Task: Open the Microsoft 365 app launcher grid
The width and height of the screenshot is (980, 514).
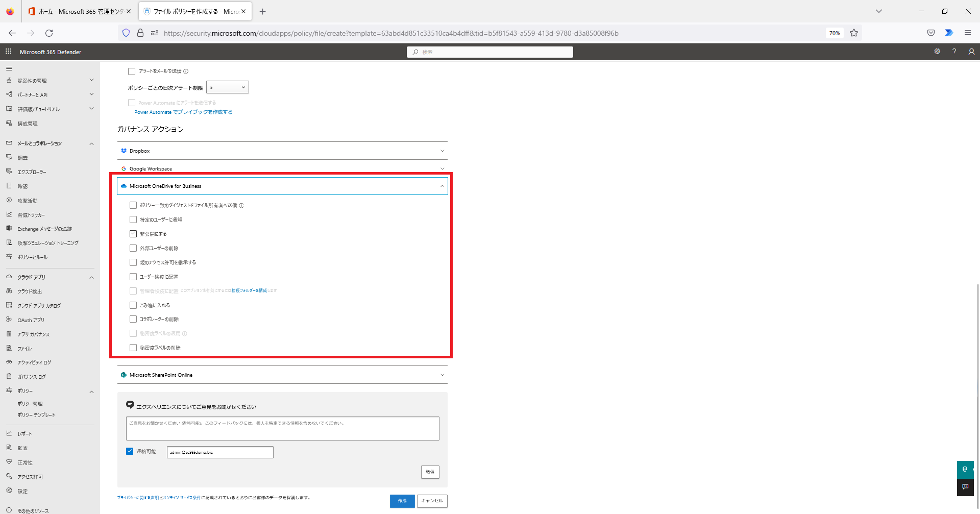Action: [8, 52]
